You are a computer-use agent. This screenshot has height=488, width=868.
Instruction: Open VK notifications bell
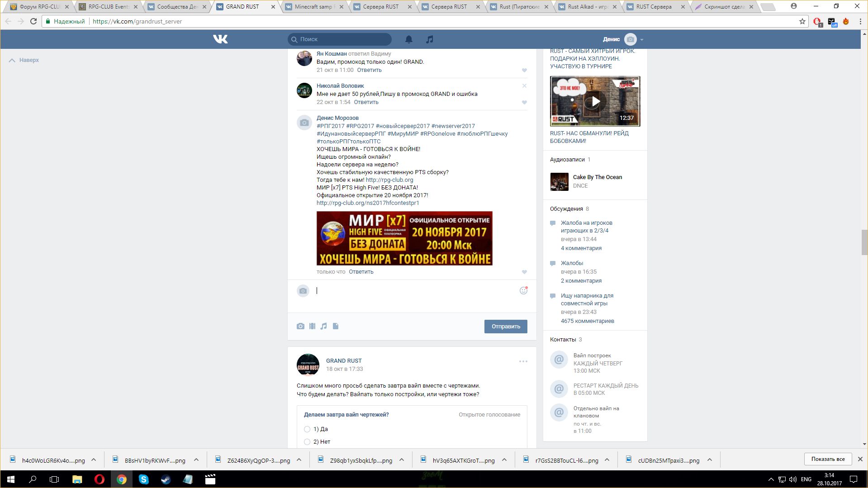click(x=409, y=39)
